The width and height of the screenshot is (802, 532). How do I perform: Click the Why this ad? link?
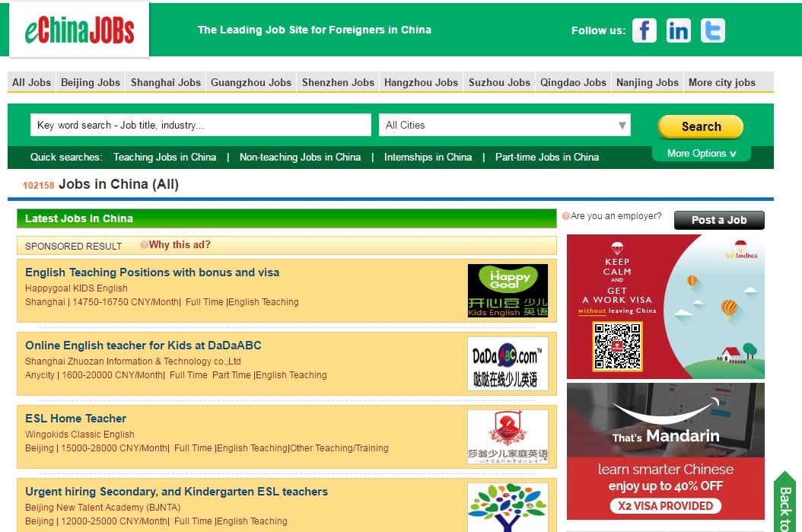click(180, 244)
